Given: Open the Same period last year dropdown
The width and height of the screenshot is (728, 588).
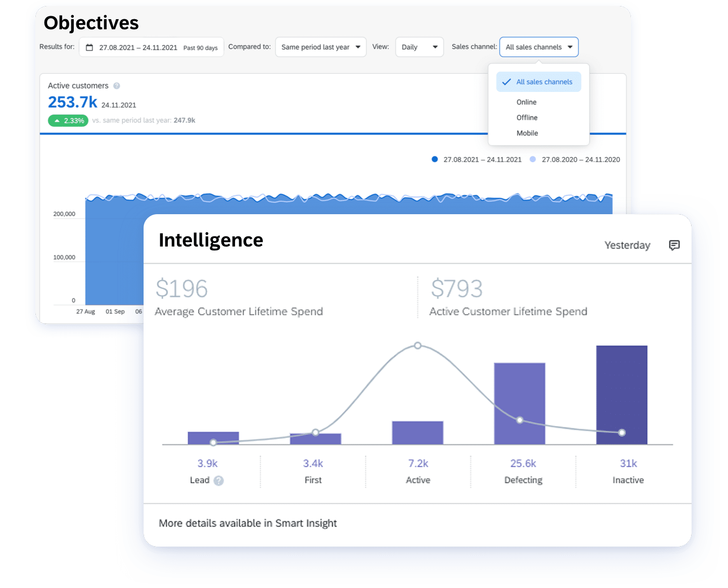Looking at the screenshot, I should 321,47.
